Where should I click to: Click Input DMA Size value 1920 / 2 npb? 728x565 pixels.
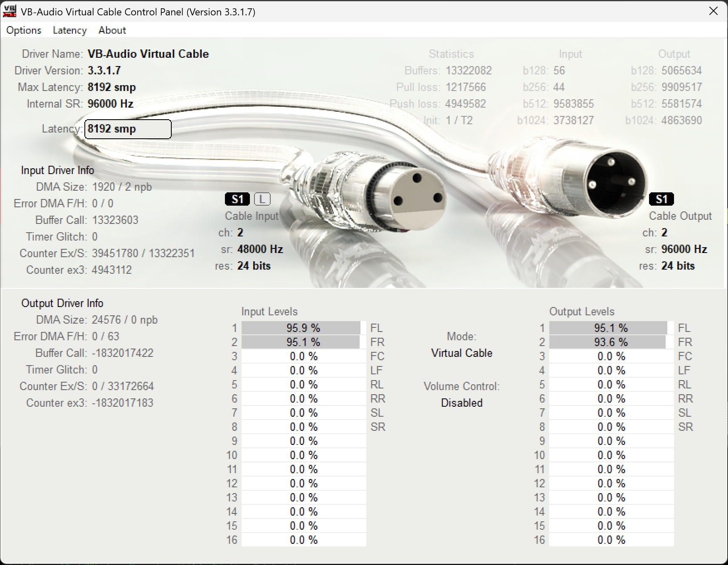pyautogui.click(x=122, y=187)
